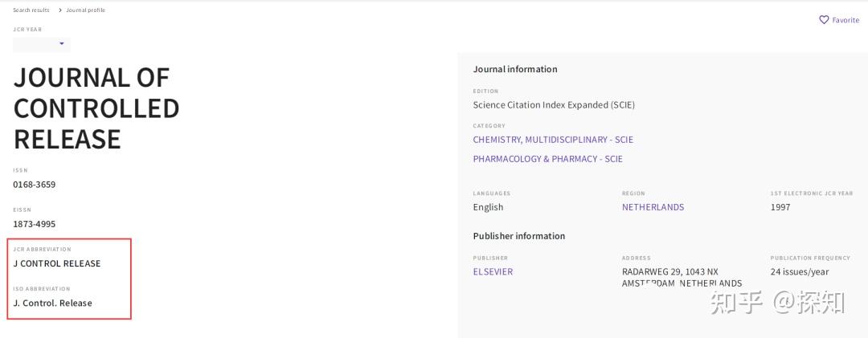This screenshot has height=338, width=868.
Task: Open Pharmacology & Pharmacy - SCIE category
Action: click(x=547, y=159)
